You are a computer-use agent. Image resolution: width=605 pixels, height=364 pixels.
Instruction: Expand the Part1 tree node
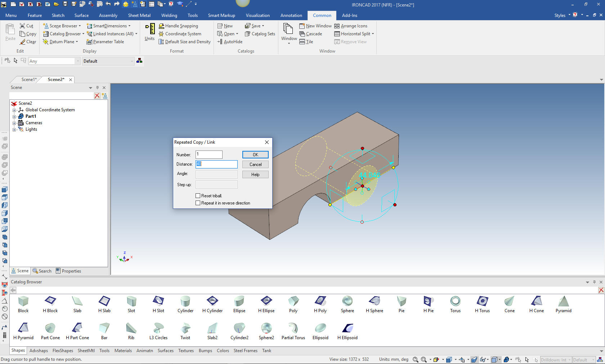[14, 116]
